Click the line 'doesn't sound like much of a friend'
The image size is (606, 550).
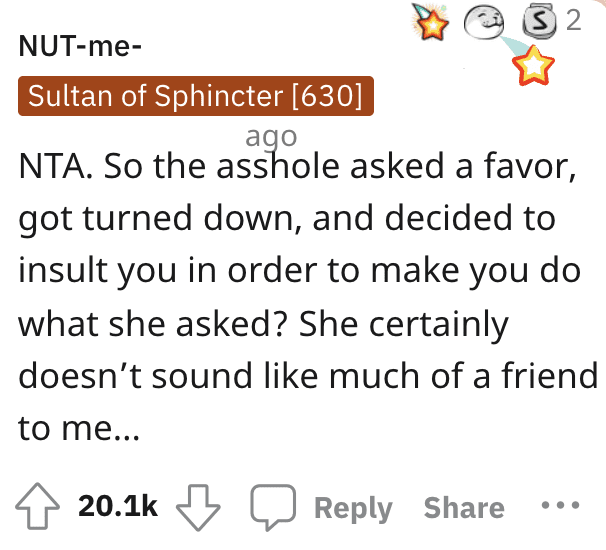(308, 377)
